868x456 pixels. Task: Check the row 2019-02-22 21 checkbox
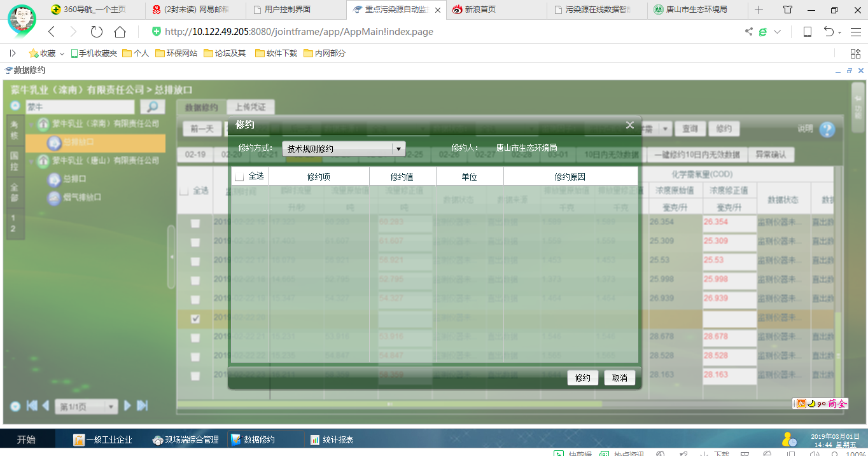coord(195,338)
